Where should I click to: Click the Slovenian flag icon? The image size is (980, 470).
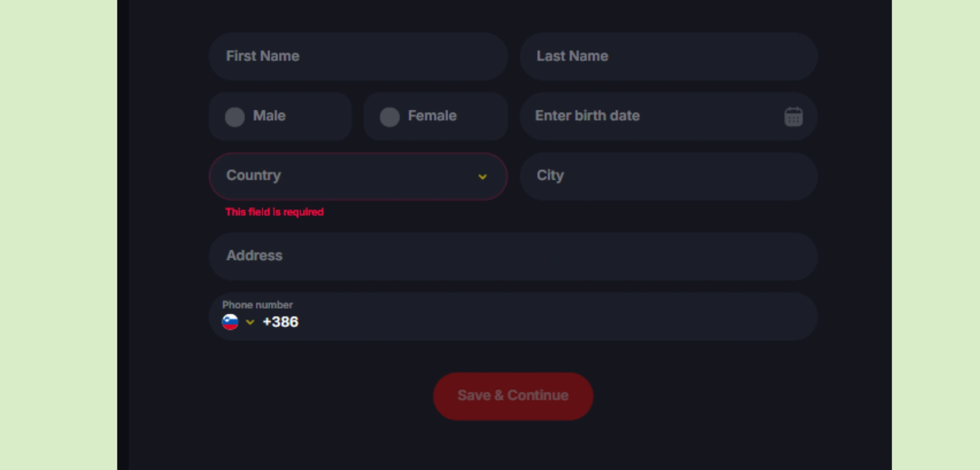click(230, 322)
